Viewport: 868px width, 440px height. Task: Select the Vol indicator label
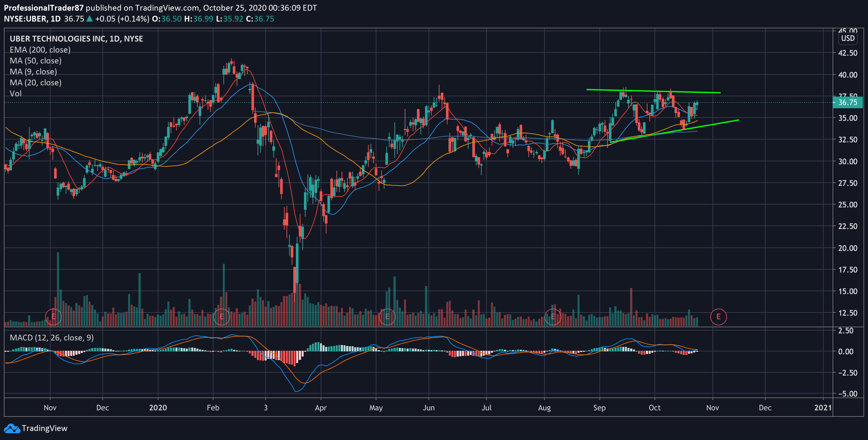15,93
